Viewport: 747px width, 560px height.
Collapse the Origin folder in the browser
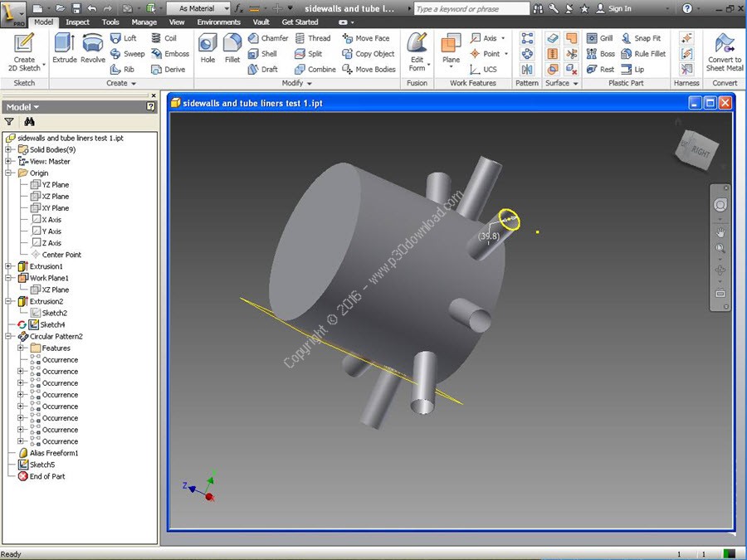coord(6,173)
